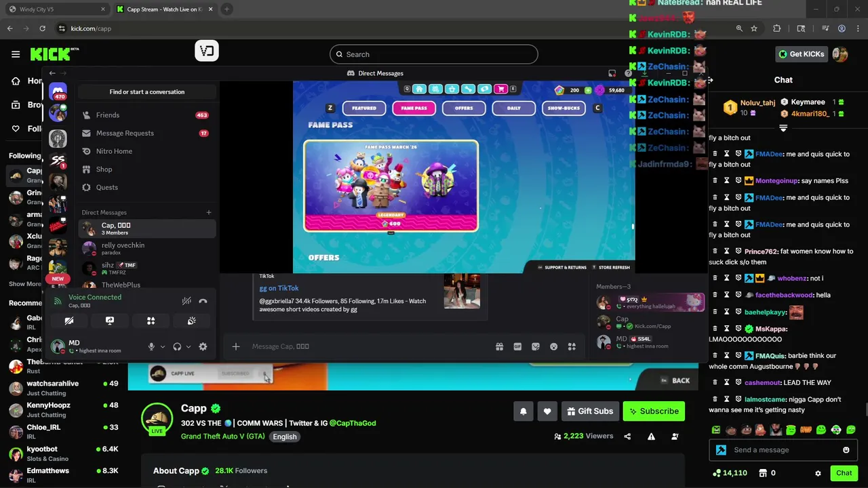The image size is (868, 488).
Task: Click Find or start a conversation box
Action: pyautogui.click(x=147, y=91)
